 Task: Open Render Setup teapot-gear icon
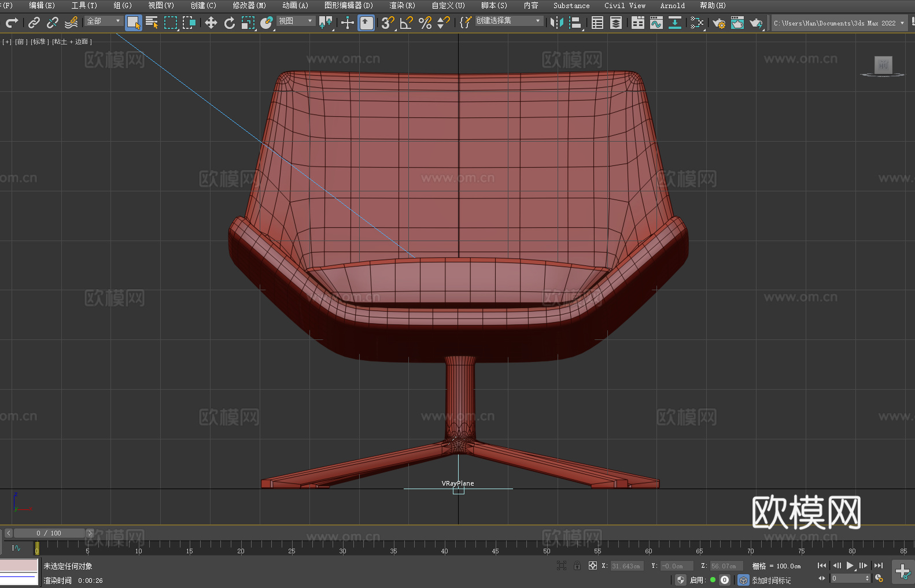[x=719, y=23]
